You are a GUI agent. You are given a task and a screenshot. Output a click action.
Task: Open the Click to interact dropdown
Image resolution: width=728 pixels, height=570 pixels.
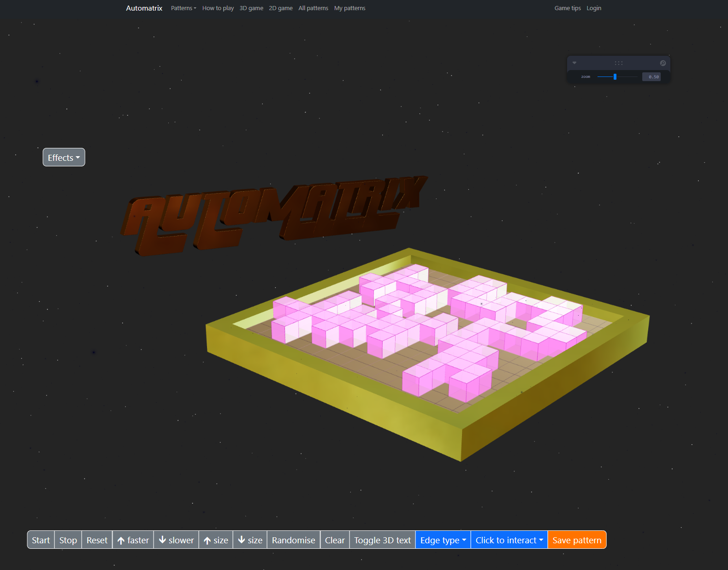click(509, 540)
